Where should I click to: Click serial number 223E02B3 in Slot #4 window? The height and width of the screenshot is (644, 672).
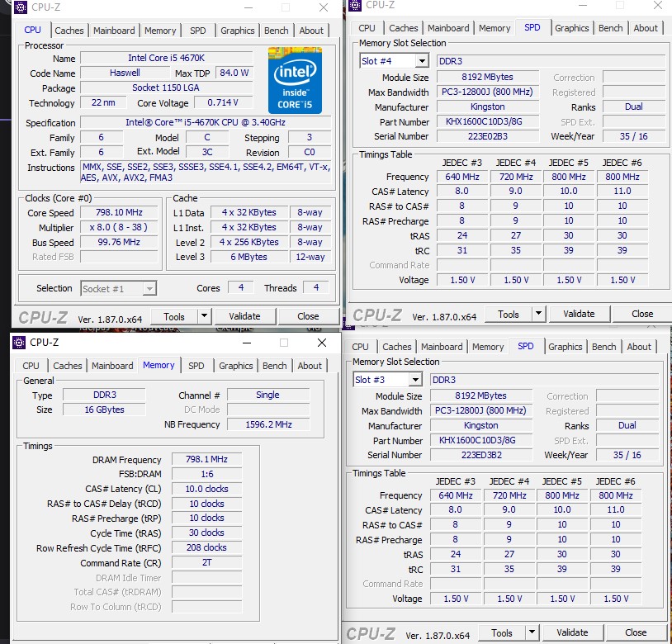pos(488,136)
